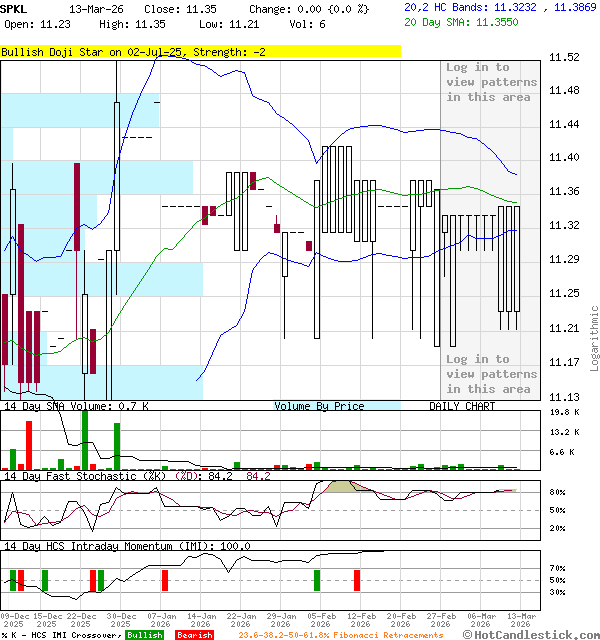Click the Volume By Price label
Image resolution: width=600 pixels, height=640 pixels.
pyautogui.click(x=319, y=406)
